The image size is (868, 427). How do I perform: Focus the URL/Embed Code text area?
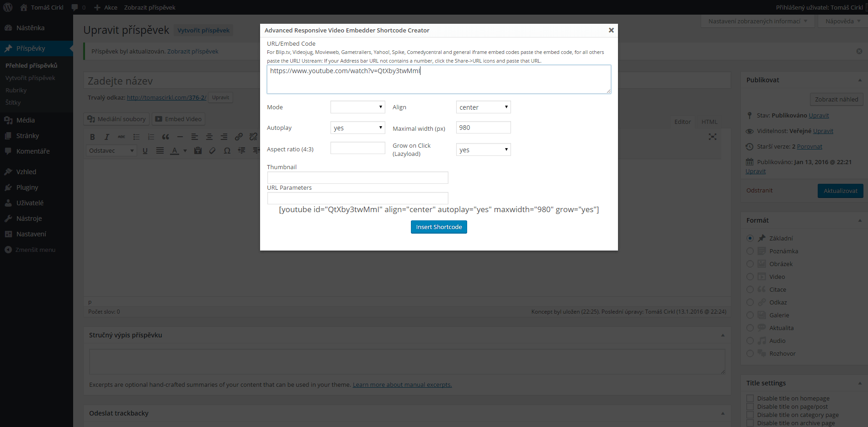point(439,80)
